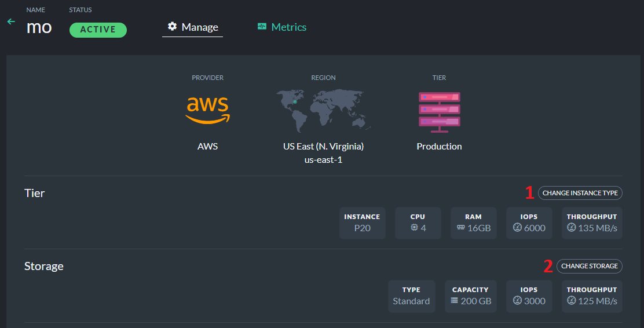Click the CPU chip icon
The height and width of the screenshot is (328, 644).
415,227
